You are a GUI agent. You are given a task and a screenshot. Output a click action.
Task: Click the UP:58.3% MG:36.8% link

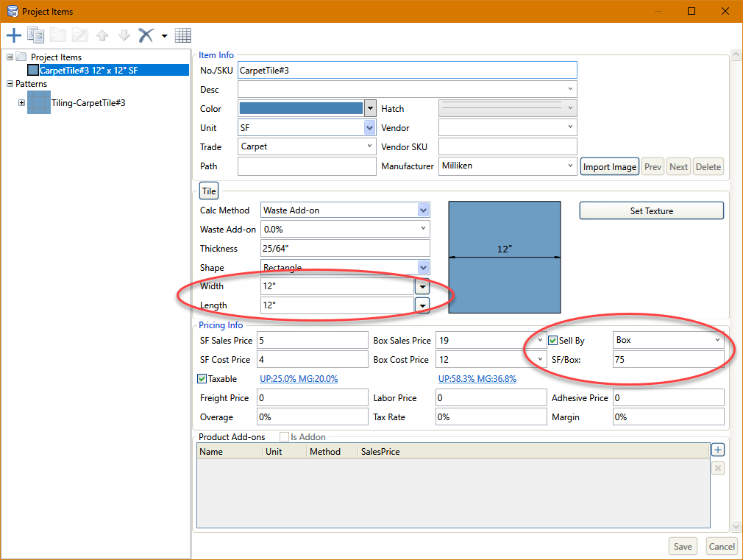click(x=477, y=379)
